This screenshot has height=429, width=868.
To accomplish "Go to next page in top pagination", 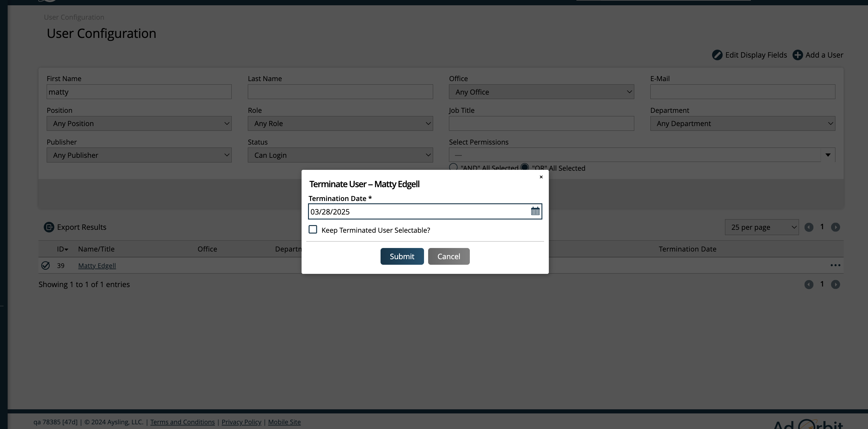I will (x=835, y=227).
